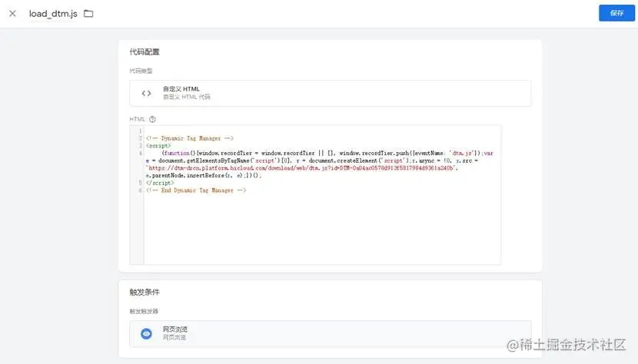Click the code line containing e.parentNode.insertBefore
The height and width of the screenshot is (364, 638).
click(204, 175)
